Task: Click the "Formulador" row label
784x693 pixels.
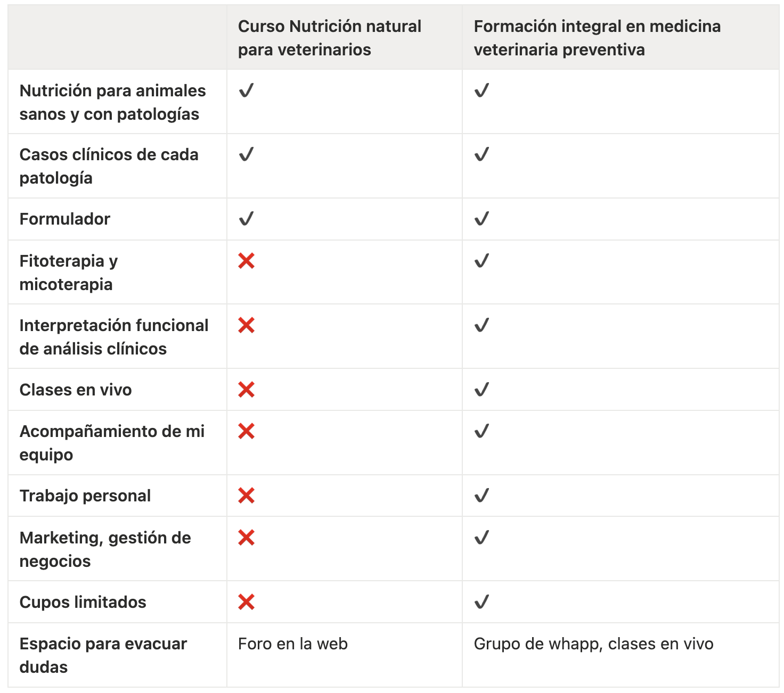Action: pyautogui.click(x=64, y=219)
